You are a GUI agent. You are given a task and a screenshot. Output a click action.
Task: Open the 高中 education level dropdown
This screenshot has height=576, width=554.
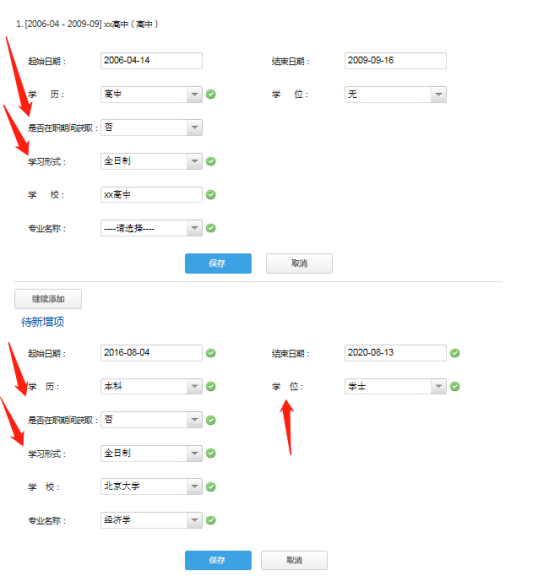151,94
